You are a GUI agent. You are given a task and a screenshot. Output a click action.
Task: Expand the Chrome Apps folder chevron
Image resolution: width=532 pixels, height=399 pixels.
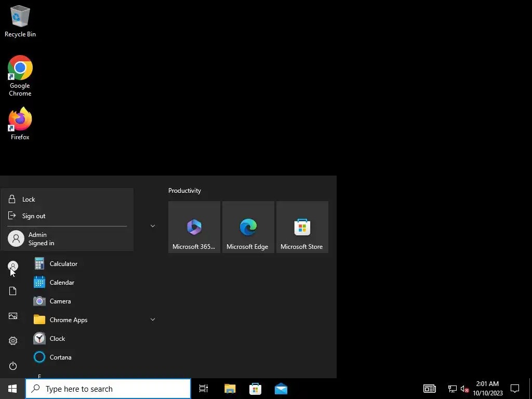coord(153,320)
